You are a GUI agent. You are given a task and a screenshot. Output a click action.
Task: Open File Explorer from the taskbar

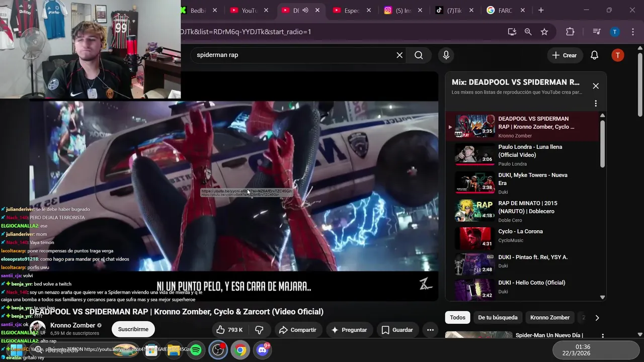174,349
